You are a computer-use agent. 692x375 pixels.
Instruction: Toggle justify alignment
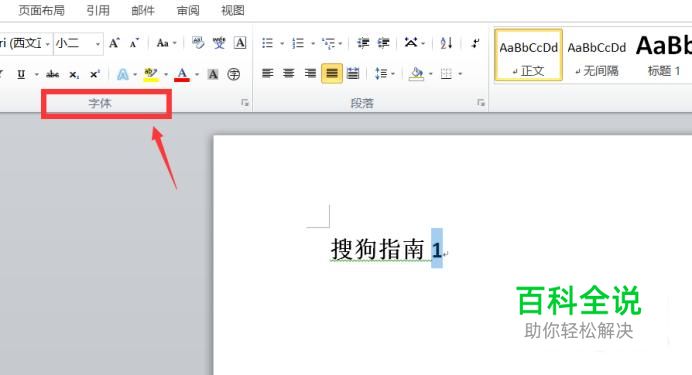pos(332,74)
